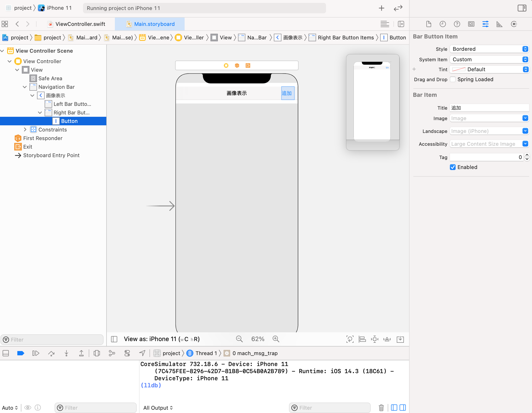Click the Step Over debug icon
The width and height of the screenshot is (532, 413).
coord(51,353)
